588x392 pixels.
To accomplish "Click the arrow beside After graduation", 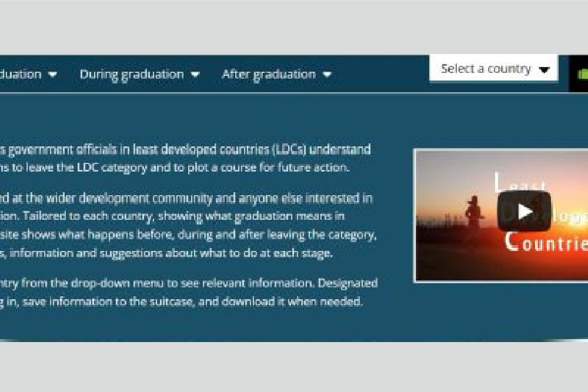I will click(327, 75).
